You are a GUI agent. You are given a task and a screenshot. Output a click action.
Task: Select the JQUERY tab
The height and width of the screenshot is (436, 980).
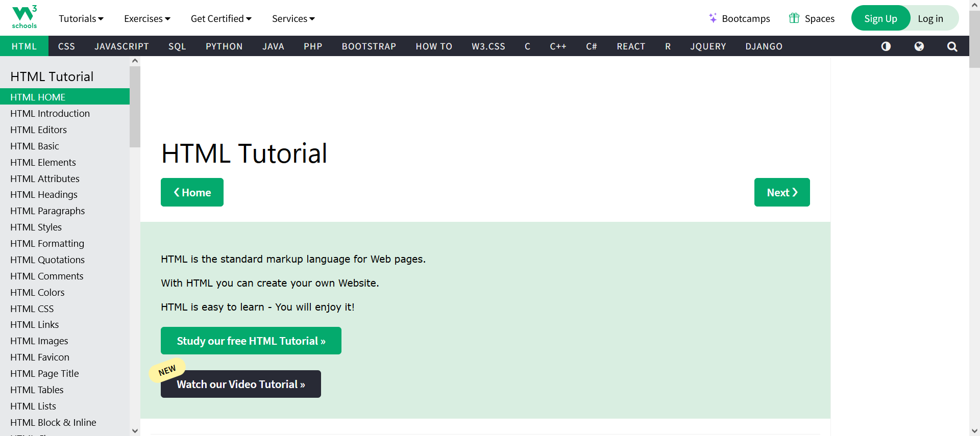point(708,46)
